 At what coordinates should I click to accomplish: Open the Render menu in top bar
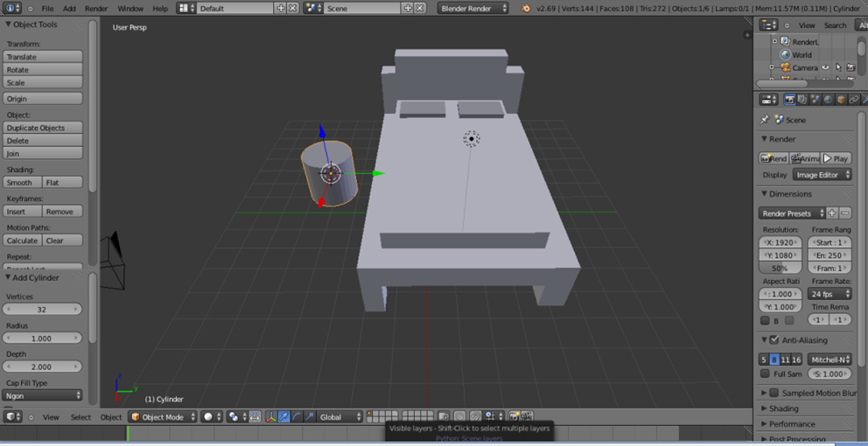pyautogui.click(x=96, y=8)
